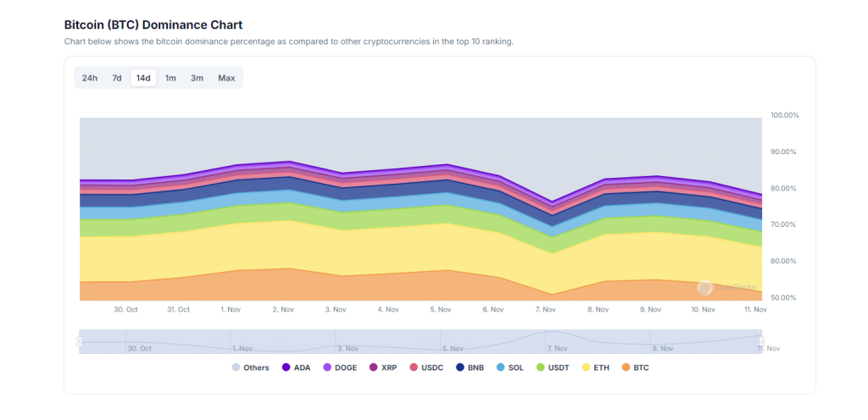Click the 5. Nov label in navigator
This screenshot has height=420, width=868.
(453, 349)
